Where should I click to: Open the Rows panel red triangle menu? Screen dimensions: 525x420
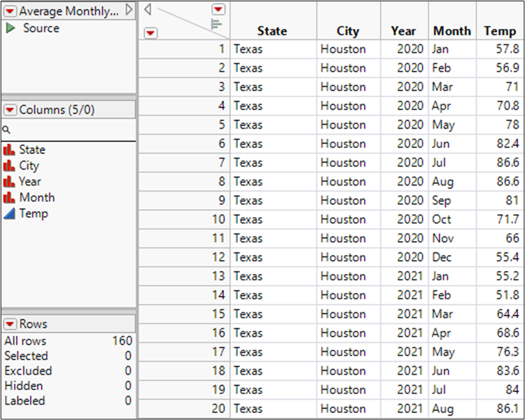click(10, 324)
